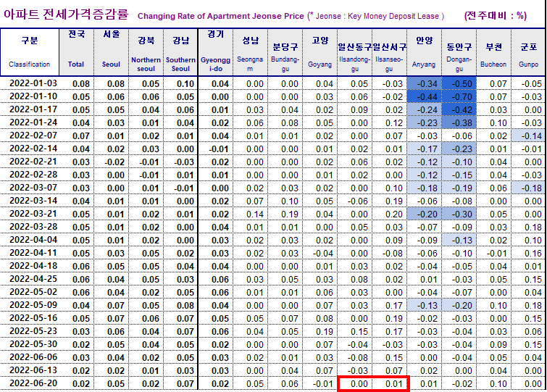Click the Bucheon column header
Screen dimensions: 547x392
pos(493,52)
